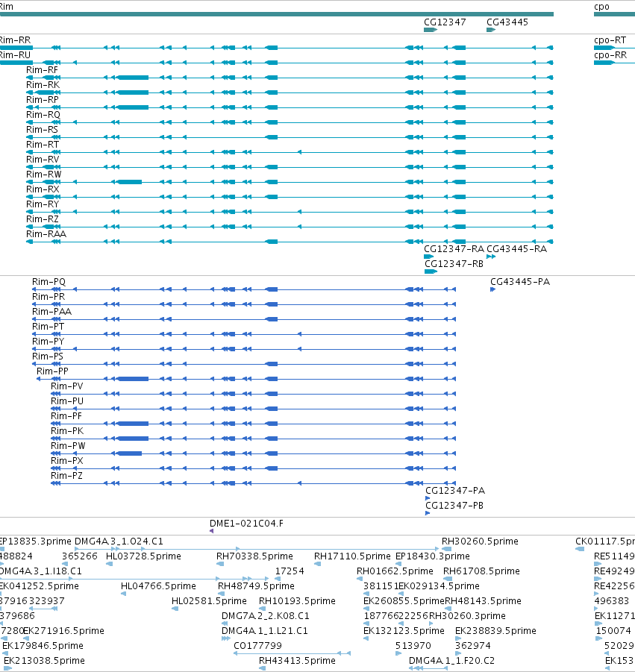Click EST label EK179846.5prime
Viewport: 635px width, 672px height.
43,646
